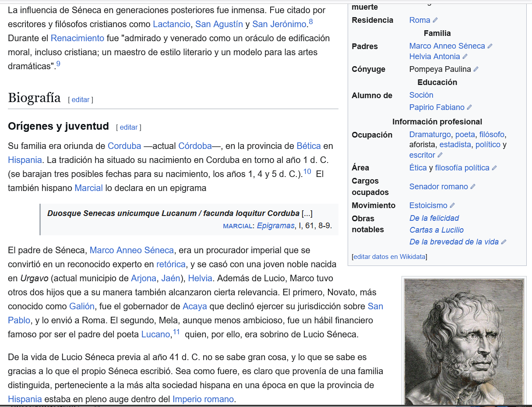The image size is (532, 407).
Task: Follow the Helvia Antonia infobox link
Action: click(435, 57)
